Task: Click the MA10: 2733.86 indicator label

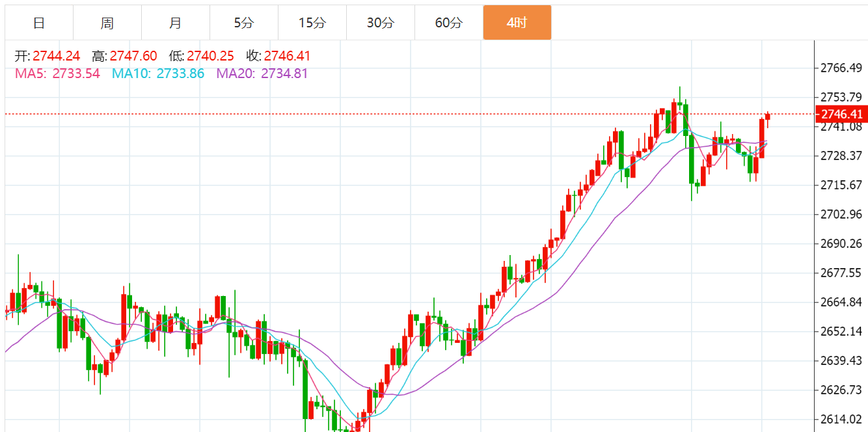Action: click(158, 74)
